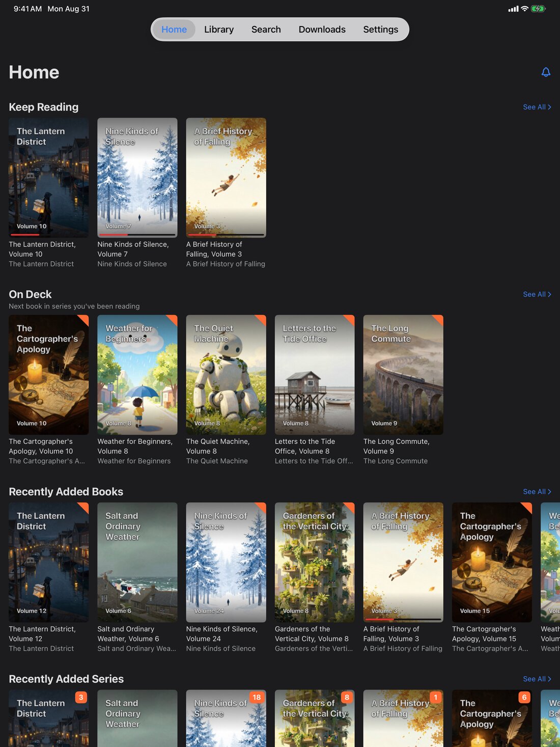
Task: Resume A Brief History of Falling in Keep Reading
Action: click(x=226, y=178)
